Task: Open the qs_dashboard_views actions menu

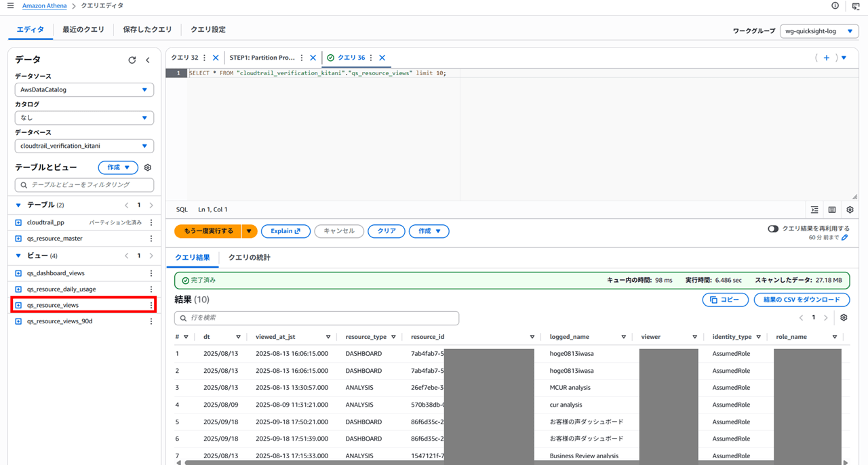Action: [151, 273]
